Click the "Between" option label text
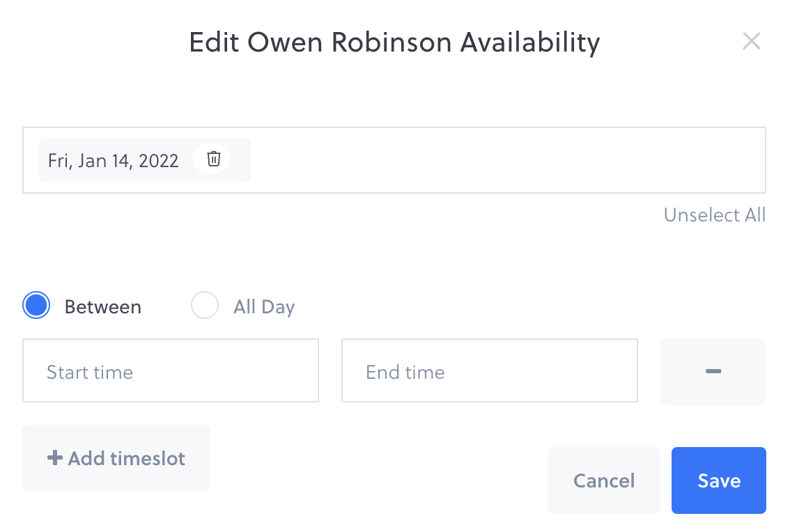 coord(103,307)
